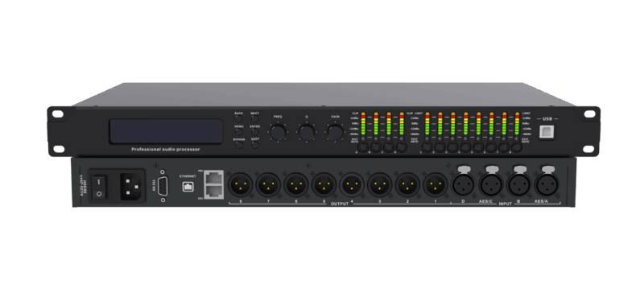Push the ENTER button
Image resolution: width=644 pixels, height=293 pixels.
point(255,133)
